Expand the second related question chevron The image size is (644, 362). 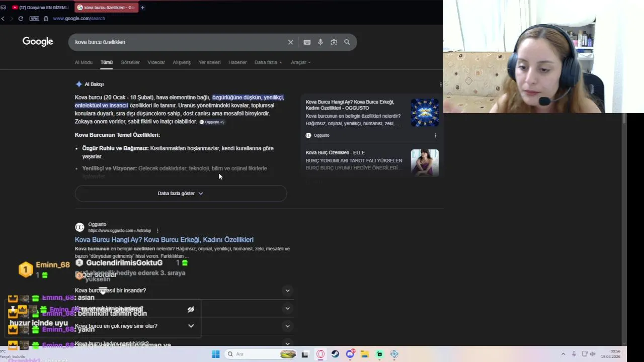(287, 308)
